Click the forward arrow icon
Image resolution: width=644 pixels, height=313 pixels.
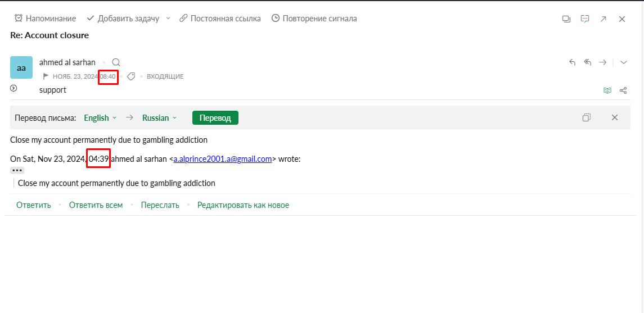point(602,62)
